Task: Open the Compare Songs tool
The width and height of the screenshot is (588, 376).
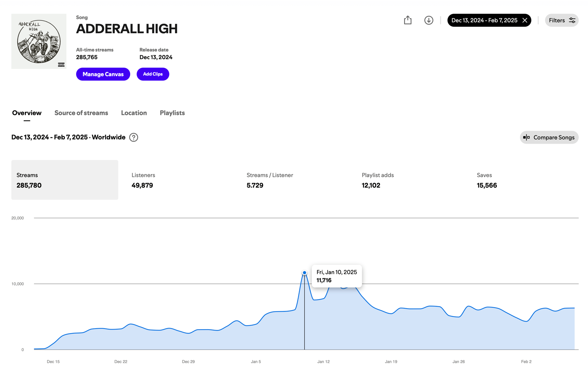Action: 549,137
